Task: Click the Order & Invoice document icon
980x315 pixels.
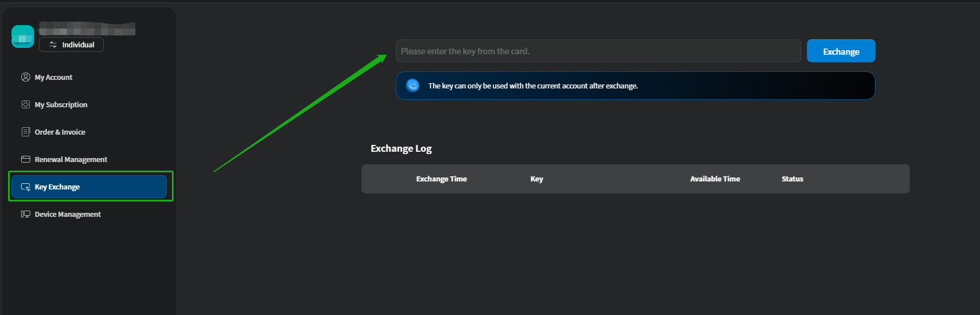Action: pos(26,132)
